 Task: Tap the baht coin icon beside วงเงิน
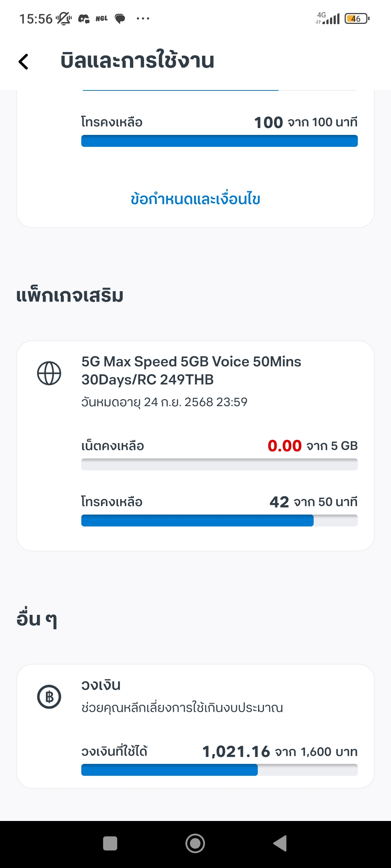coord(49,697)
